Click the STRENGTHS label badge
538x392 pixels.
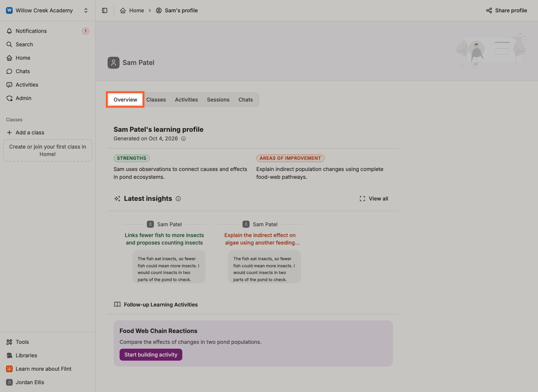(132, 158)
